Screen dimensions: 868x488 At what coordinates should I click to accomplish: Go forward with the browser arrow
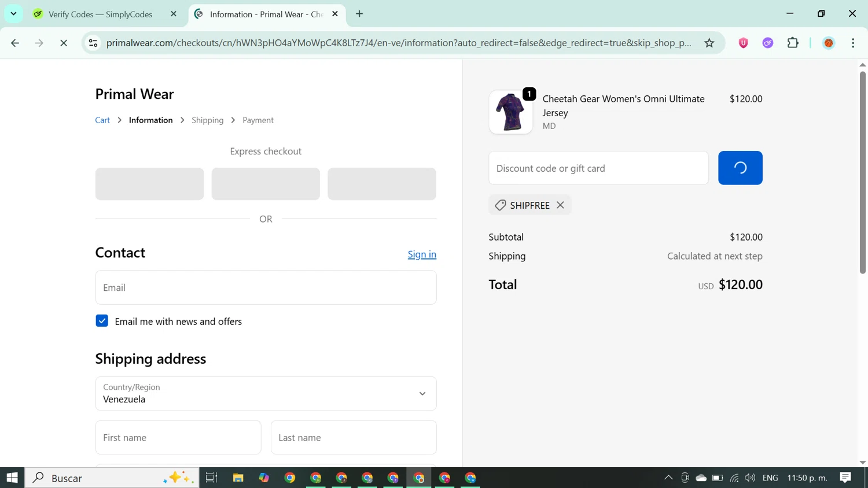click(x=39, y=43)
